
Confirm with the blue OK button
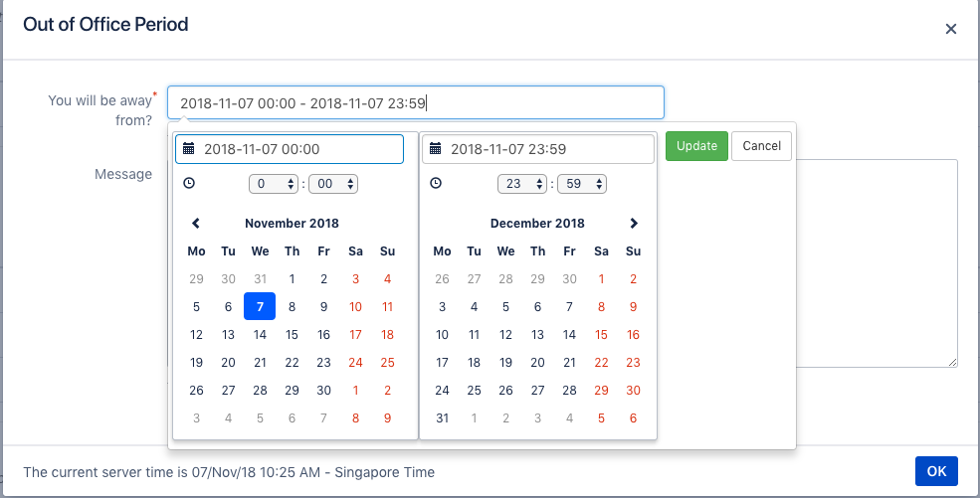pos(935,471)
